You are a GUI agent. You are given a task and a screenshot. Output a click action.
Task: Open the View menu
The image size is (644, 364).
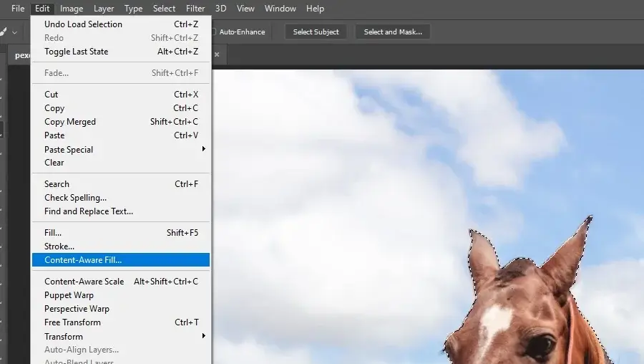click(245, 8)
